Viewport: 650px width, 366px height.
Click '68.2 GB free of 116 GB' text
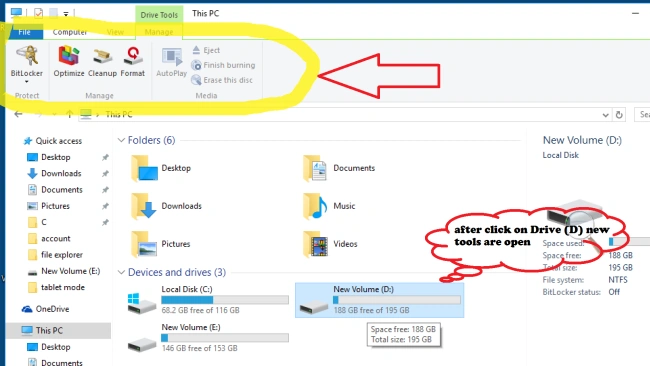pos(200,310)
